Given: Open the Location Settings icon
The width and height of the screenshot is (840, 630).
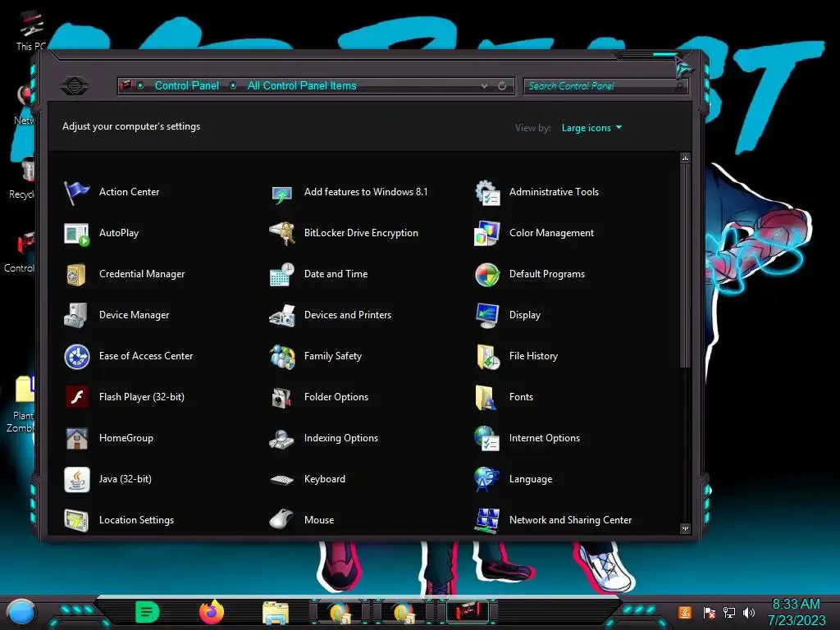Looking at the screenshot, I should point(76,520).
